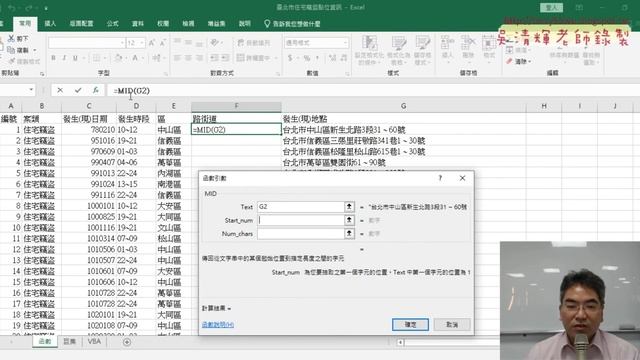Open the Clear (清除) dropdown arrow
640x360 pixels.
[x=530, y=62]
